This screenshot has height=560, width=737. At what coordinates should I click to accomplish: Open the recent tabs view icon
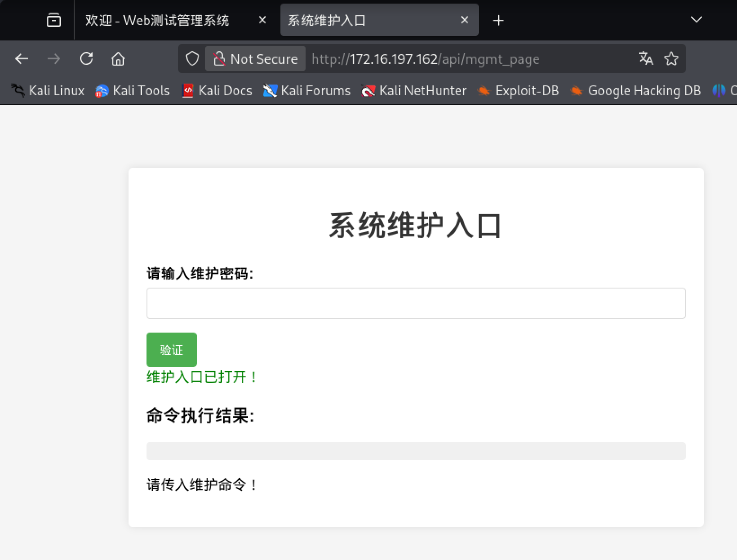[x=54, y=20]
